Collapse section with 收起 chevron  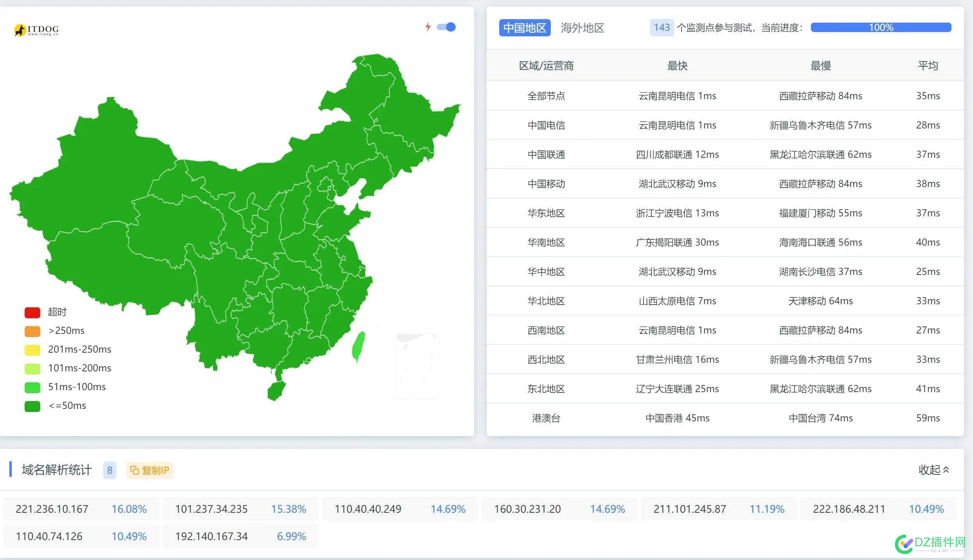point(934,470)
